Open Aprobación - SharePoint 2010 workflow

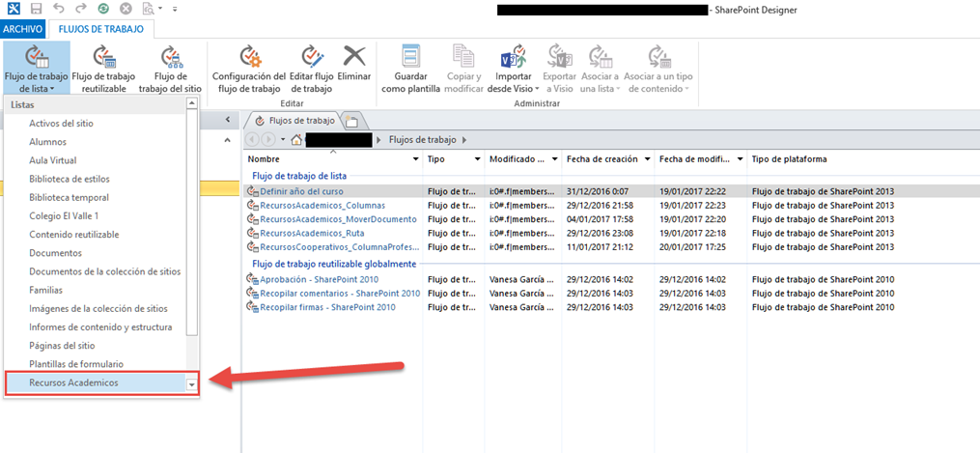pyautogui.click(x=319, y=279)
